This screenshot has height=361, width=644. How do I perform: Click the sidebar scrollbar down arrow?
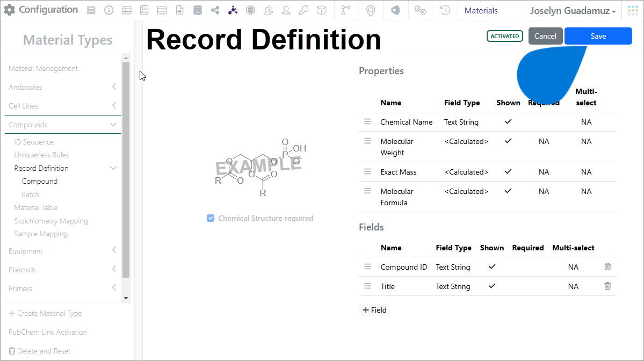(x=126, y=298)
